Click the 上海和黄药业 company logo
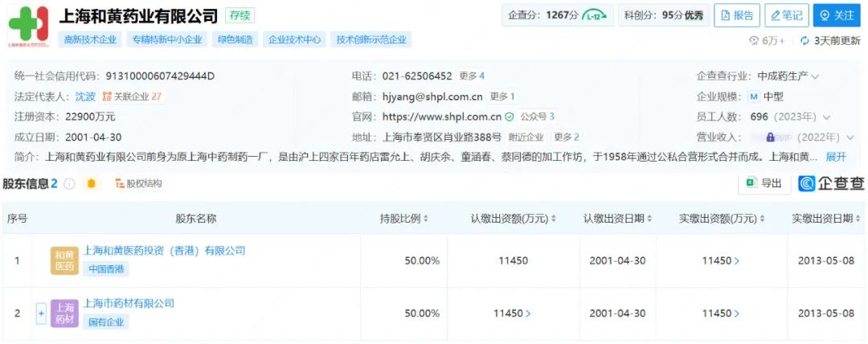 coord(28,28)
